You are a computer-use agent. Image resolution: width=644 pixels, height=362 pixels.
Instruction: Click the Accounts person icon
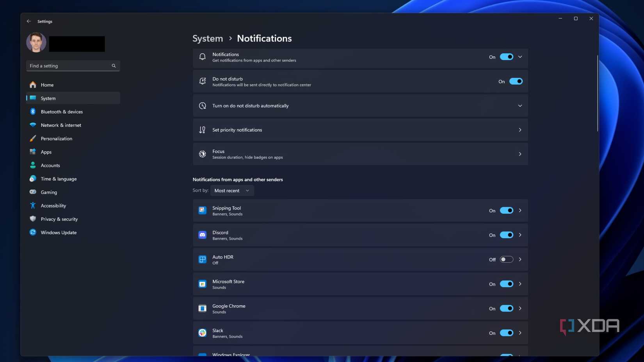pyautogui.click(x=33, y=165)
